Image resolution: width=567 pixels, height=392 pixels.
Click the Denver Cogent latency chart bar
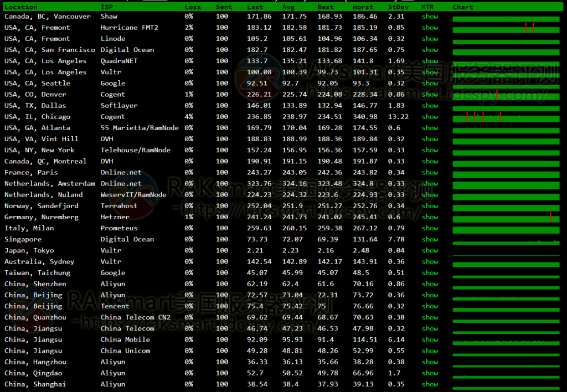click(506, 94)
